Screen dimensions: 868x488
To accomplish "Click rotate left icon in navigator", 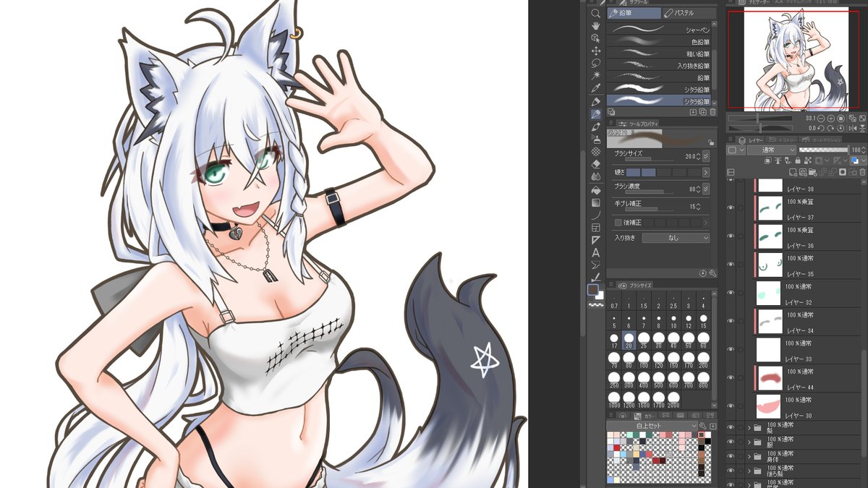I will (821, 127).
